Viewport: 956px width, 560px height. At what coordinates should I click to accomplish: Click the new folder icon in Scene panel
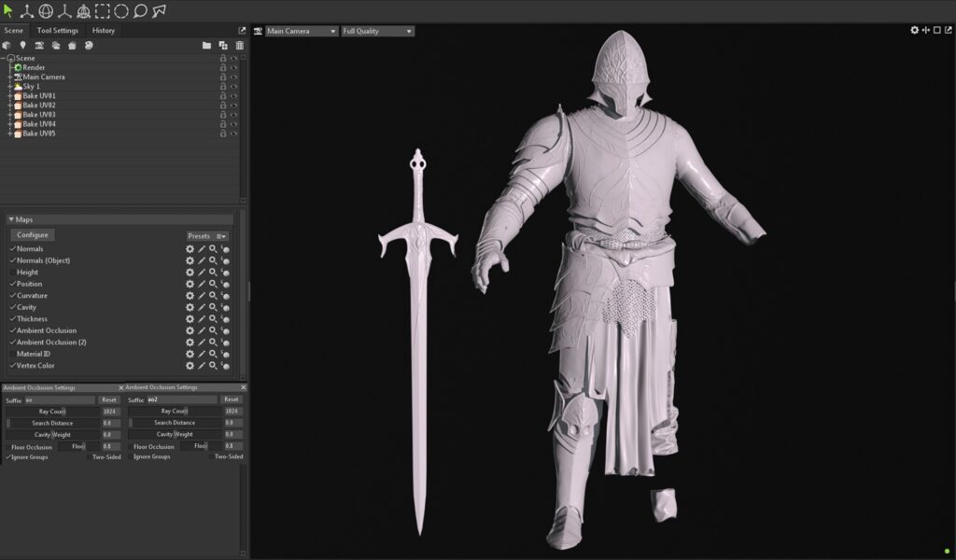point(206,45)
